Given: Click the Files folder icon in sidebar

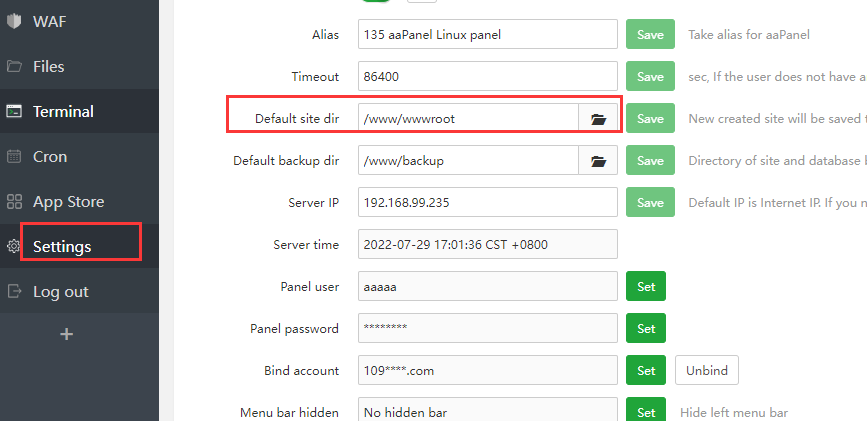Looking at the screenshot, I should pyautogui.click(x=14, y=66).
